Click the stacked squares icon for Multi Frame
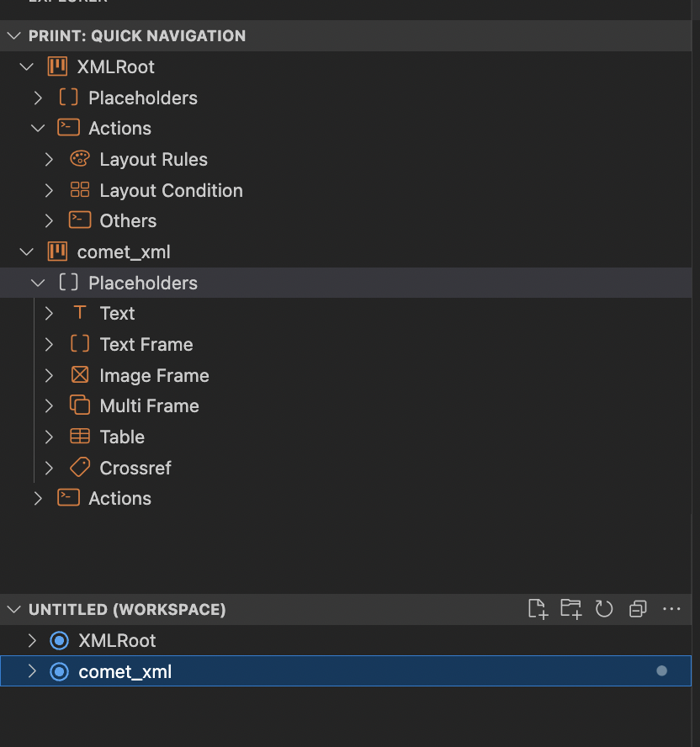The height and width of the screenshot is (747, 700). click(x=80, y=405)
